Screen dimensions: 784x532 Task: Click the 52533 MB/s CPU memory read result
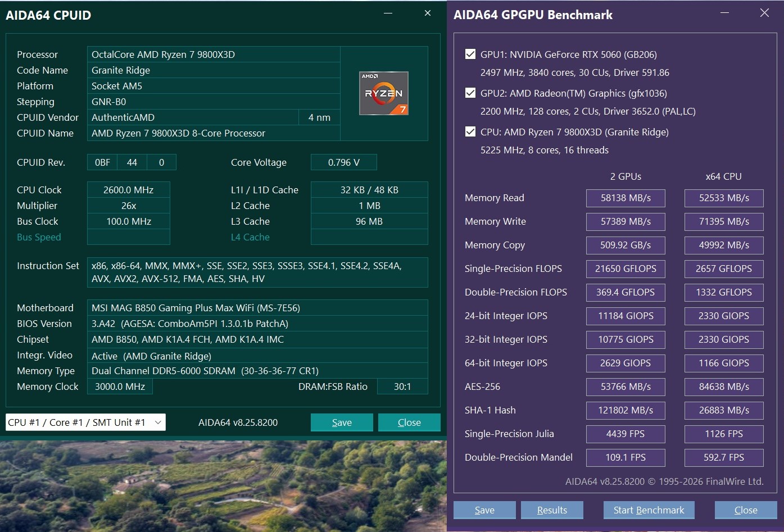(724, 198)
